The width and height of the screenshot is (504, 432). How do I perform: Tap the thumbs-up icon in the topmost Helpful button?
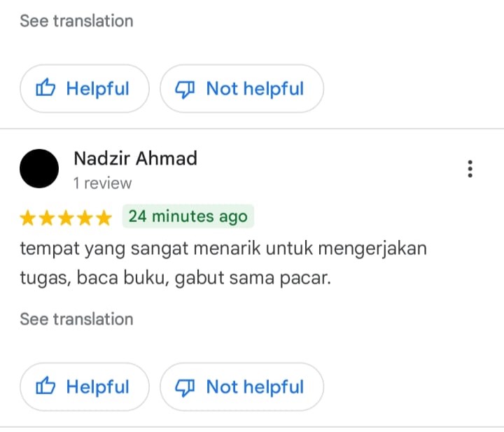[x=45, y=89]
